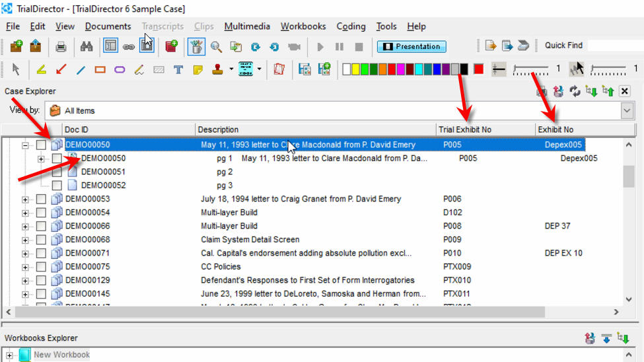Open the File menu
The height and width of the screenshot is (362, 644).
point(13,26)
